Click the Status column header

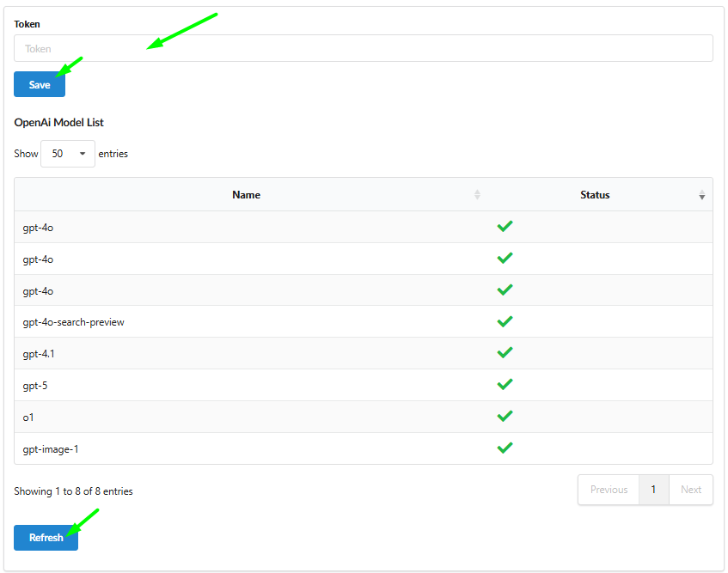pyautogui.click(x=595, y=195)
